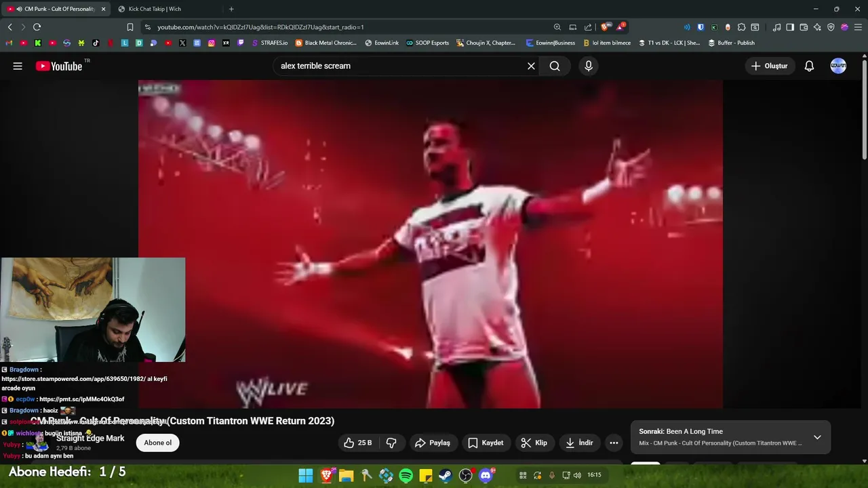Go to the YouTube home logo
Image resolution: width=868 pixels, height=488 pixels.
pos(59,66)
